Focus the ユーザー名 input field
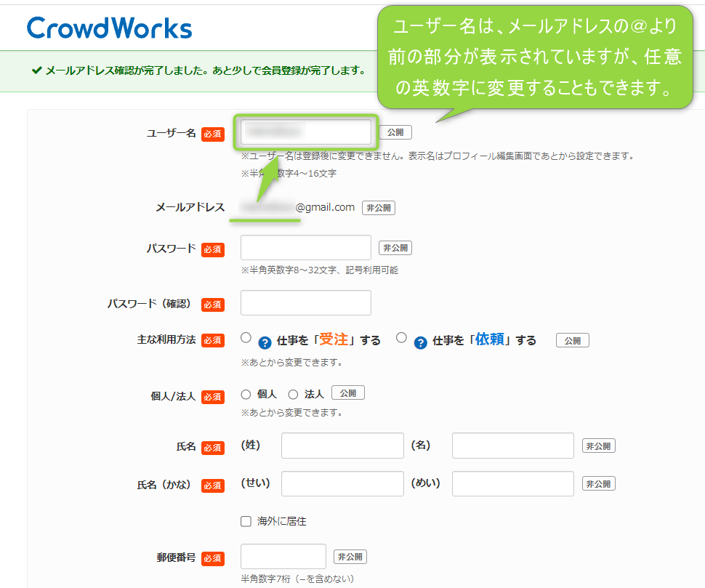705x588 pixels. point(305,132)
